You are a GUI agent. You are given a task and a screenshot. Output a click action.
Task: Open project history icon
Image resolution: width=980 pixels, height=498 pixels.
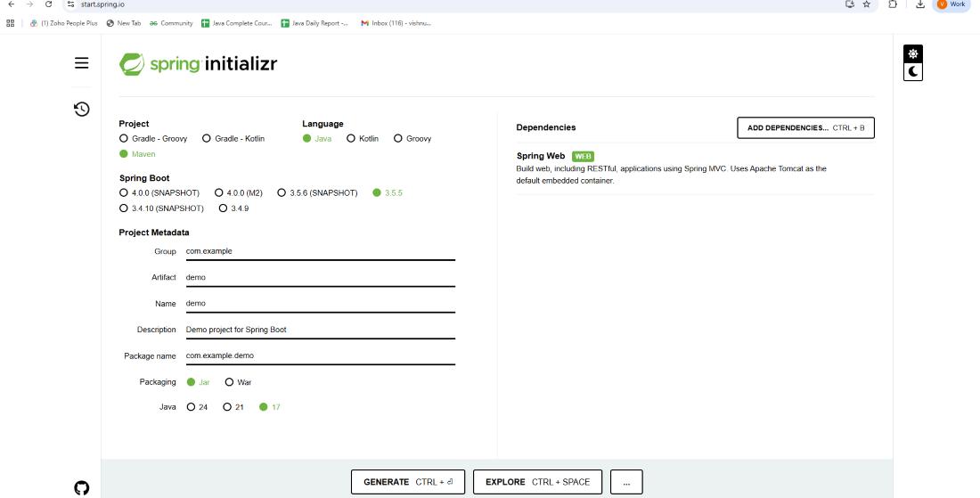pyautogui.click(x=81, y=110)
